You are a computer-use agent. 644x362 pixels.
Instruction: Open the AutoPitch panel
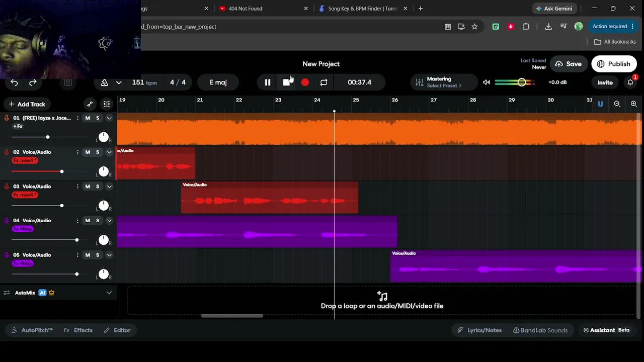click(x=32, y=330)
